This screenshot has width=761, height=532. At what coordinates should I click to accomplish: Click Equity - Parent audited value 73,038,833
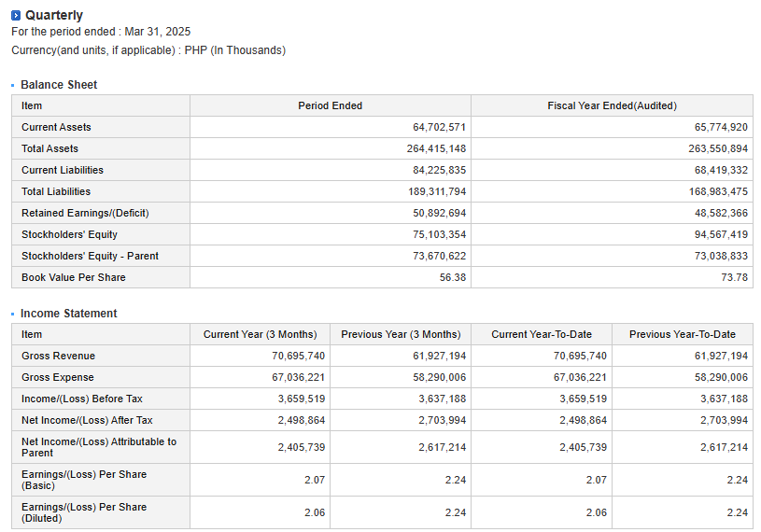point(721,256)
